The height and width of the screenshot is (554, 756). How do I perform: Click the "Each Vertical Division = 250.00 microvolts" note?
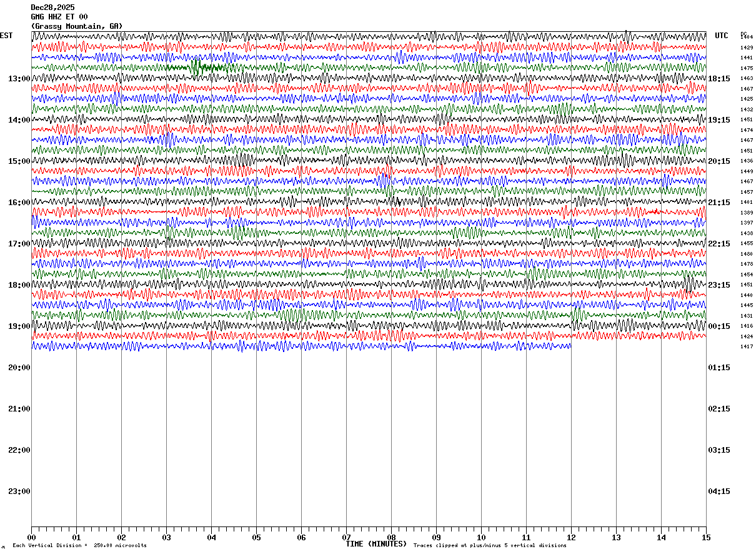(x=79, y=545)
